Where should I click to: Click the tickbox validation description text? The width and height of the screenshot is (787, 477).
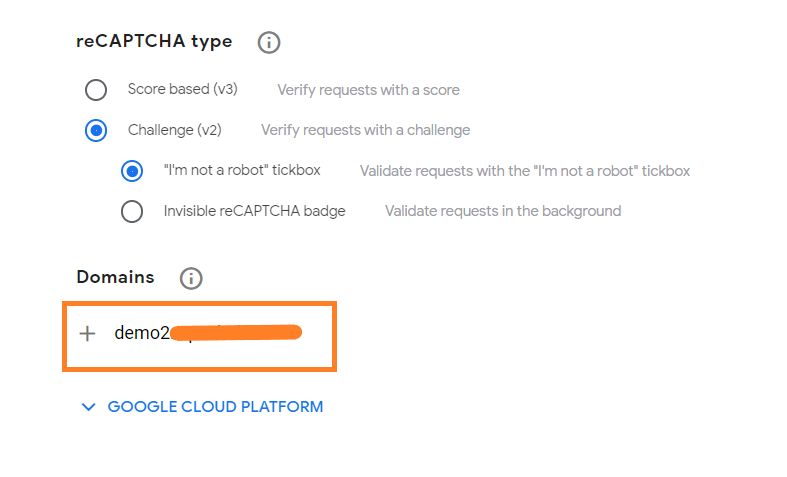pos(525,171)
